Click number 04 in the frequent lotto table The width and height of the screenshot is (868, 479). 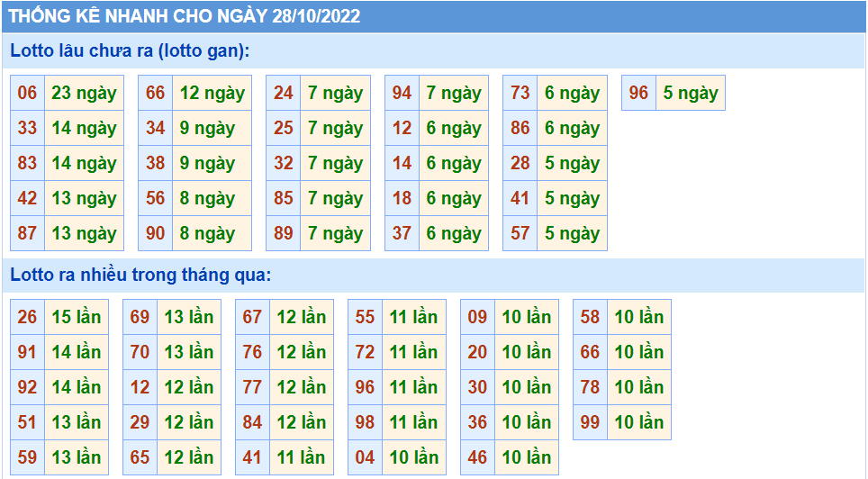(x=366, y=457)
